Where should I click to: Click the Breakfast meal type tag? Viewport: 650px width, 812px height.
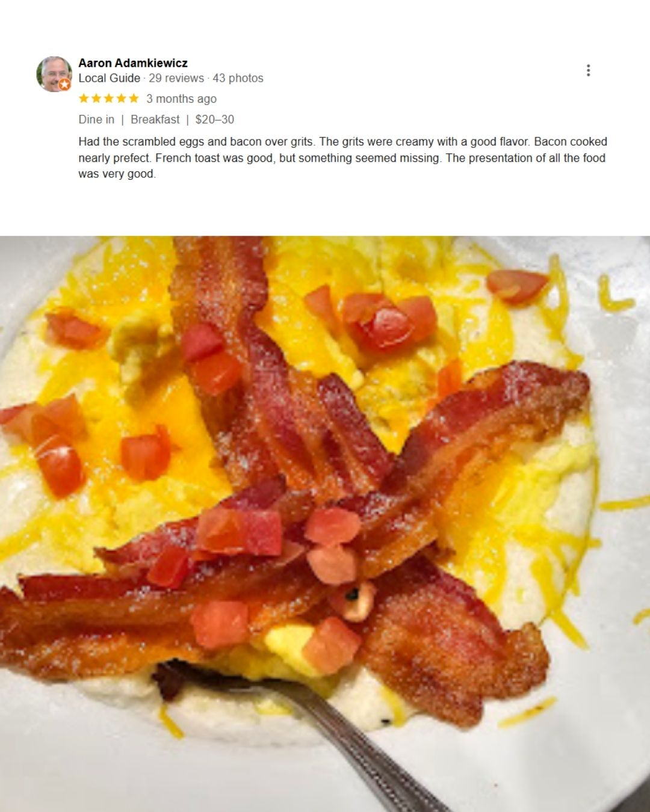point(155,119)
